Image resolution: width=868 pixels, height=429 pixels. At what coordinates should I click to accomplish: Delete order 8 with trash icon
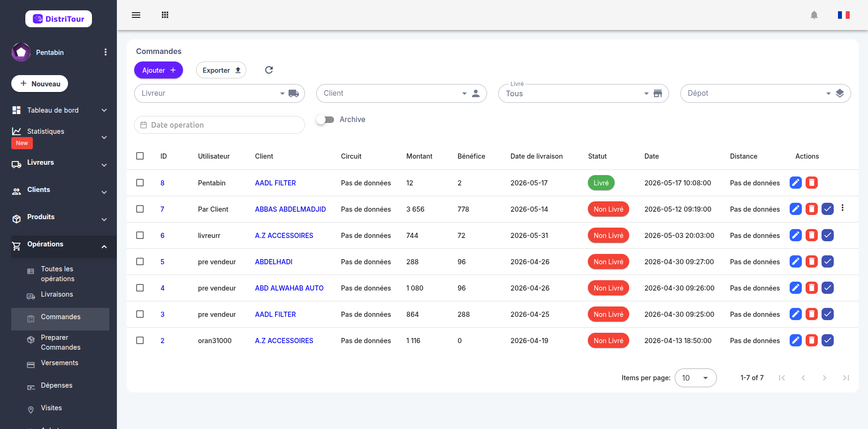tap(812, 183)
